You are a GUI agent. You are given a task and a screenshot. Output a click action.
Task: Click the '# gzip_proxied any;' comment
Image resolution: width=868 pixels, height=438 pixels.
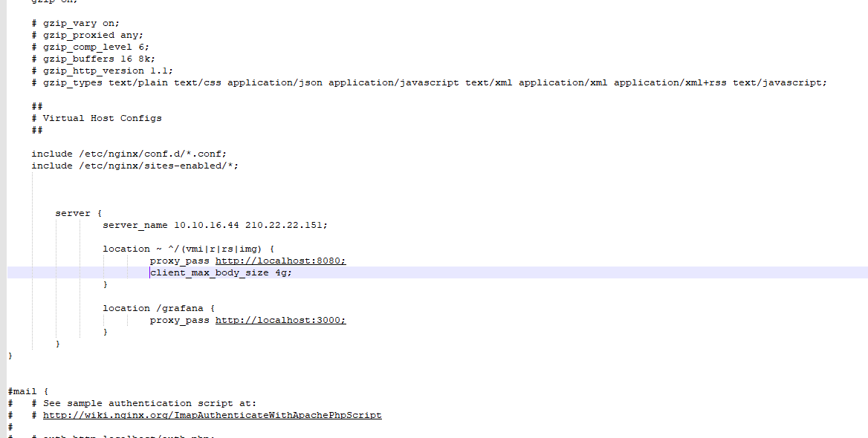[87, 35]
